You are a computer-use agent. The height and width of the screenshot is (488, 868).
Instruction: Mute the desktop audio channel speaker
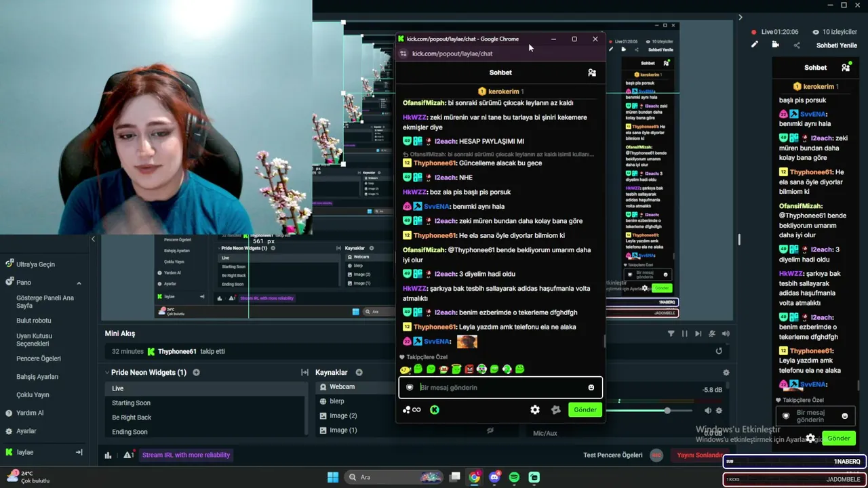click(x=708, y=411)
